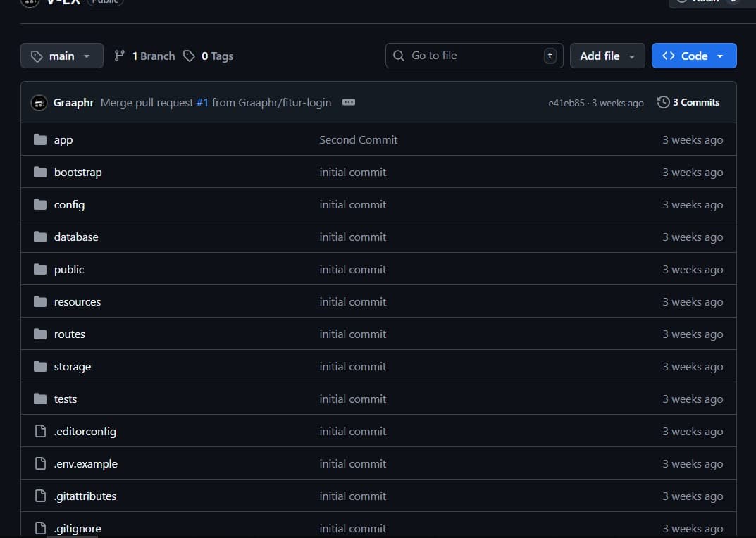Click the routes folder icon
The image size is (756, 538).
40,334
